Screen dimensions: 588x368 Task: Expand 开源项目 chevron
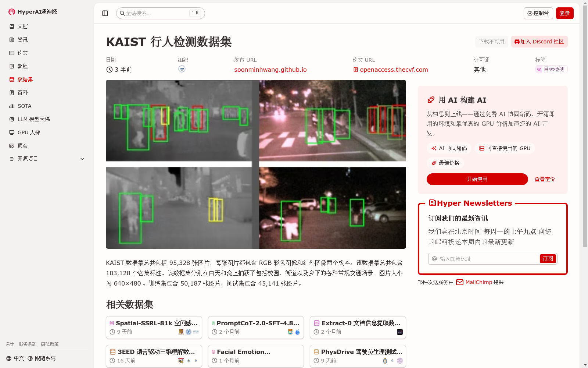82,159
